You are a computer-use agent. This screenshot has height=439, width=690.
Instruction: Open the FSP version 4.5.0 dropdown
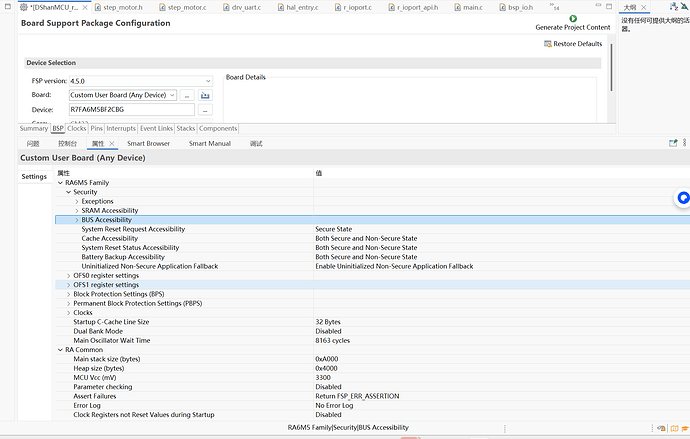[x=141, y=81]
